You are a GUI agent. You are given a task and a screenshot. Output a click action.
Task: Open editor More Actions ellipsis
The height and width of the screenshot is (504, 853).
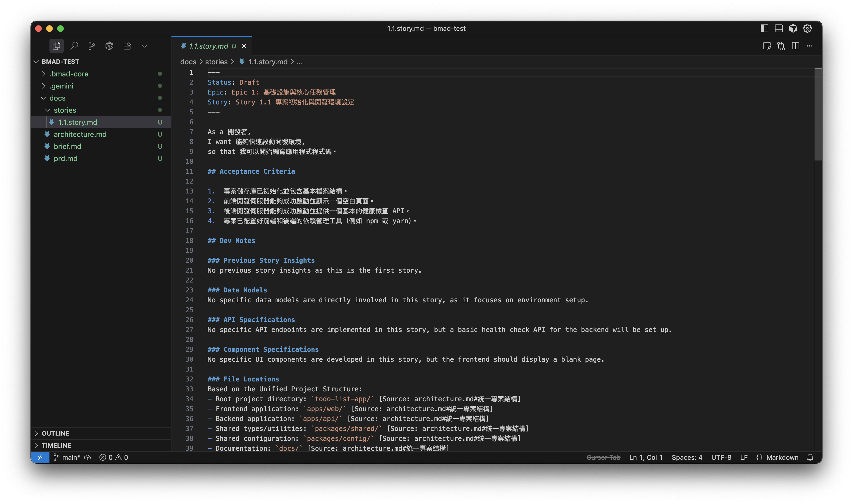point(810,46)
